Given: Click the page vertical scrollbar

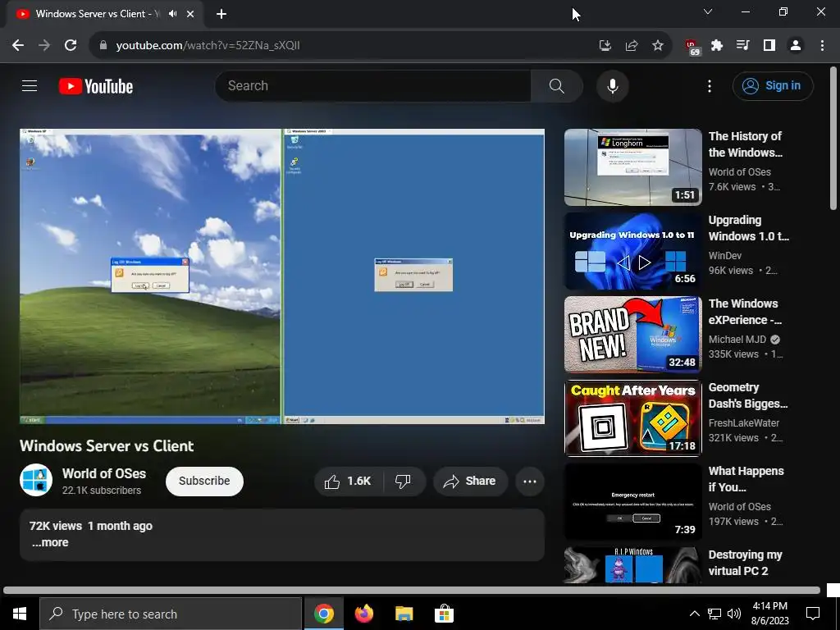Looking at the screenshot, I should click(833, 138).
